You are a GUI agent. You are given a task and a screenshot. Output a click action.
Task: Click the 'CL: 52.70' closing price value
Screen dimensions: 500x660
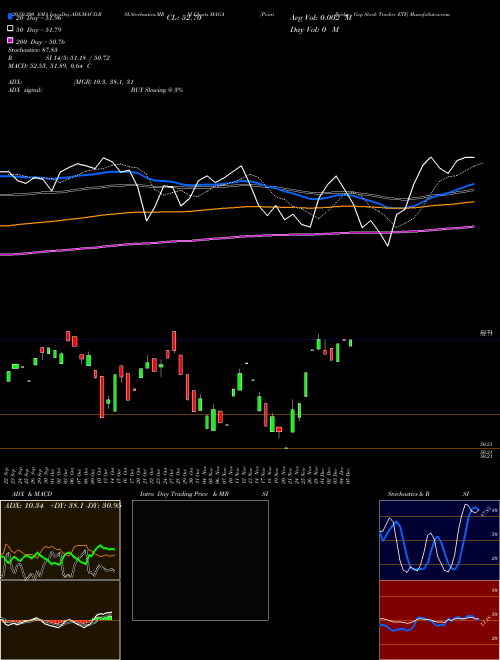184,18
